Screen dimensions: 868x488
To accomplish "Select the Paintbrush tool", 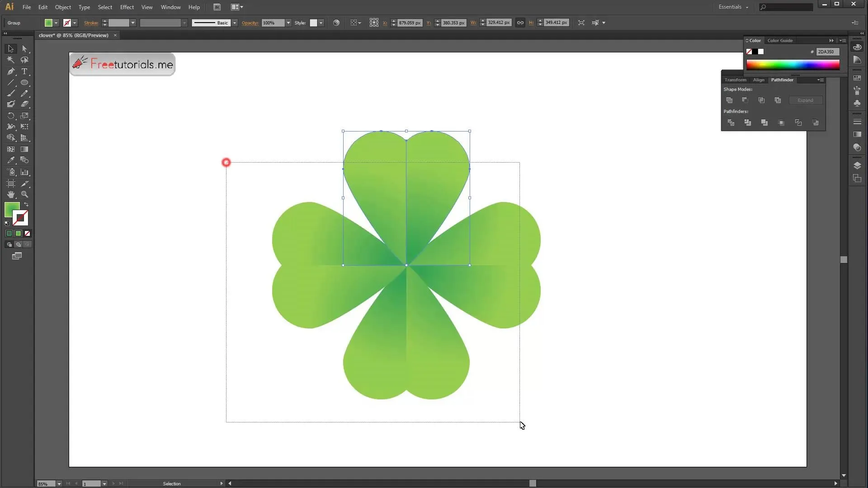I will [11, 94].
